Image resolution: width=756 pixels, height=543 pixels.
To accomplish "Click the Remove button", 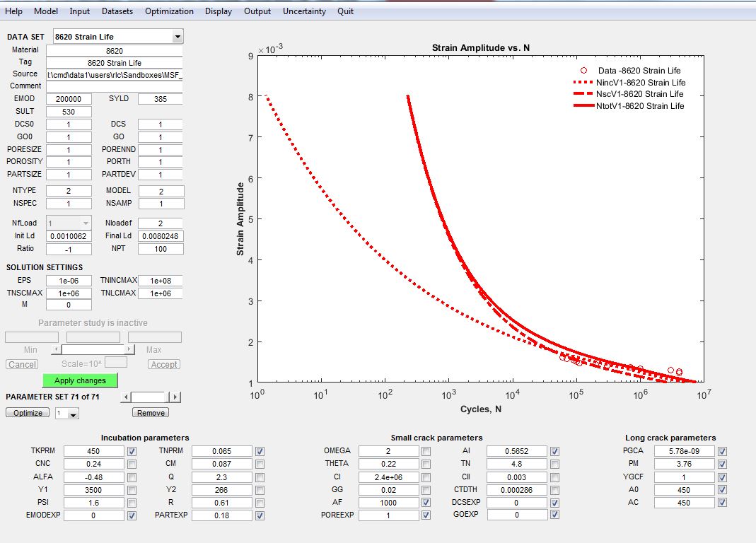I will [151, 413].
